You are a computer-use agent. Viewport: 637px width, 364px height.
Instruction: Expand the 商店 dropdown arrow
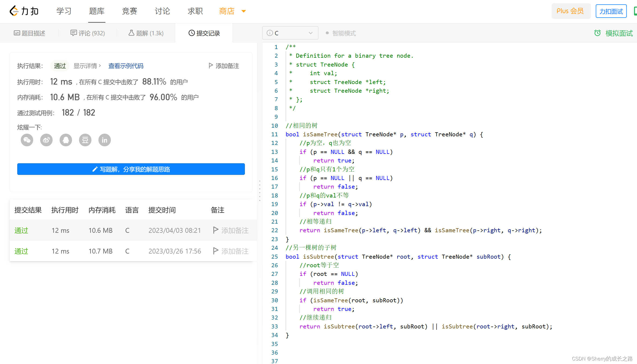pos(244,11)
